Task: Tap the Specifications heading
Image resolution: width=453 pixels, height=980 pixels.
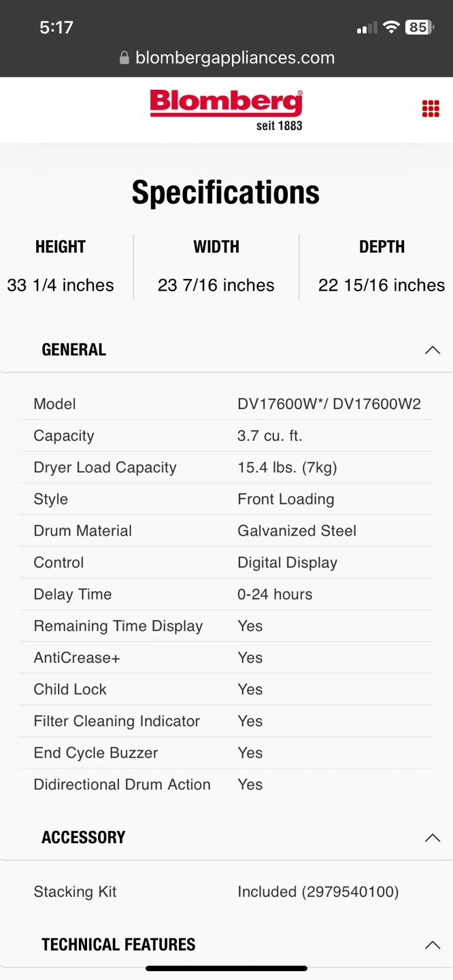Action: pyautogui.click(x=226, y=192)
